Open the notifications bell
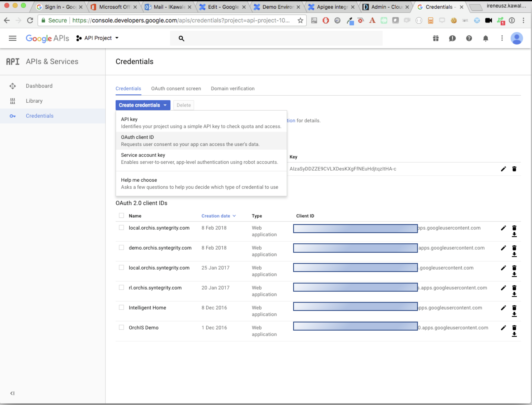Viewport: 532px width, 405px height. 485,38
